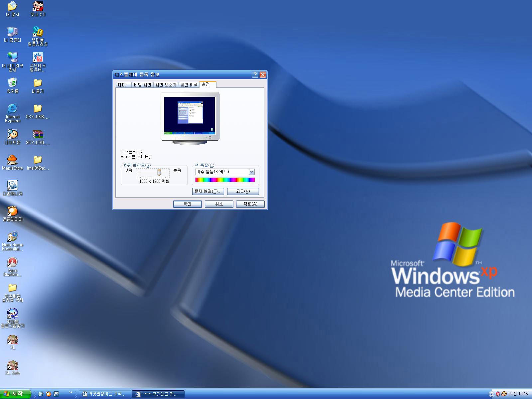Select the 디팜매니저 shortcut icon
The height and width of the screenshot is (399, 532).
[x=12, y=188]
